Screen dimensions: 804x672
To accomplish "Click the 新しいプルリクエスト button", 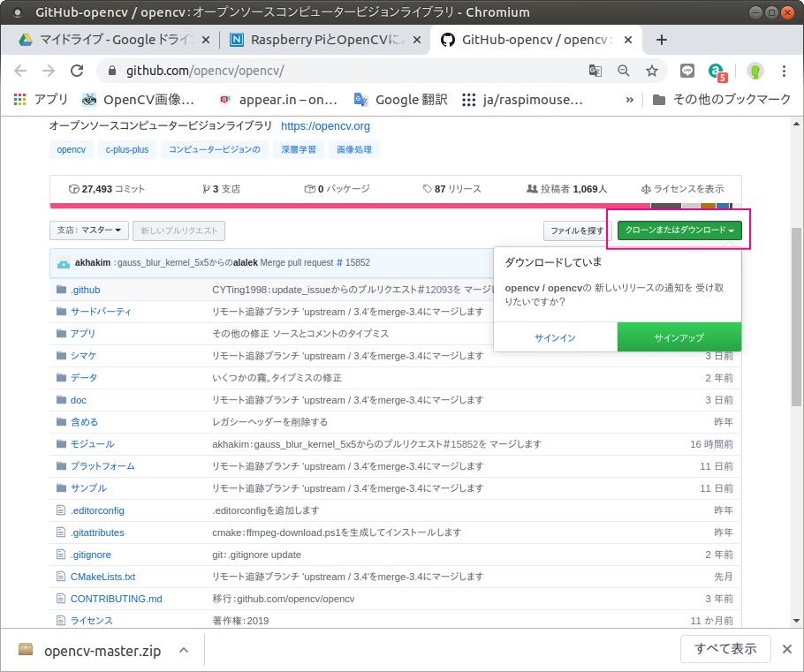I will [x=179, y=230].
